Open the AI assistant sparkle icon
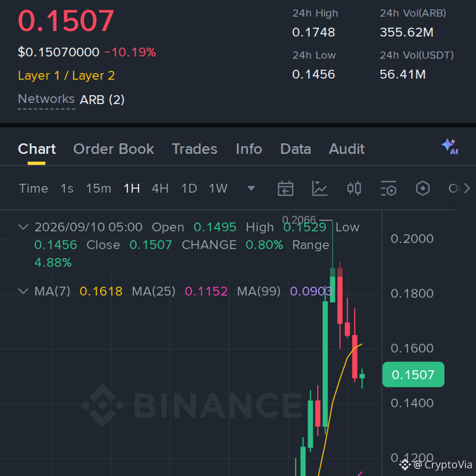476x476 pixels. point(450,147)
